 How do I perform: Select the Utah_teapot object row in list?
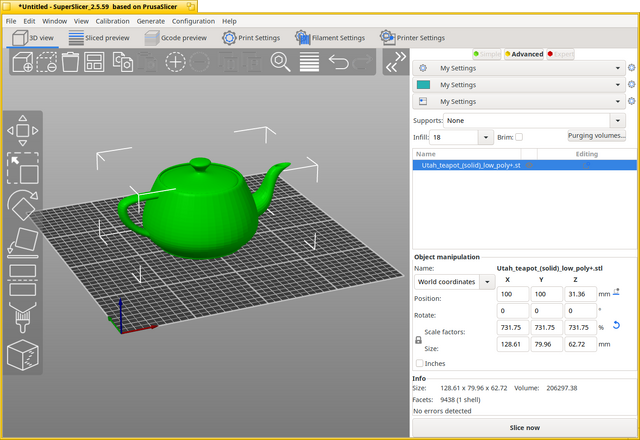524,165
